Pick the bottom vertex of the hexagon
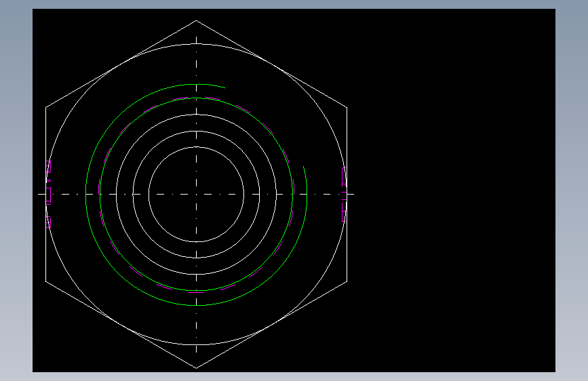This screenshot has height=381, width=588. [196, 368]
